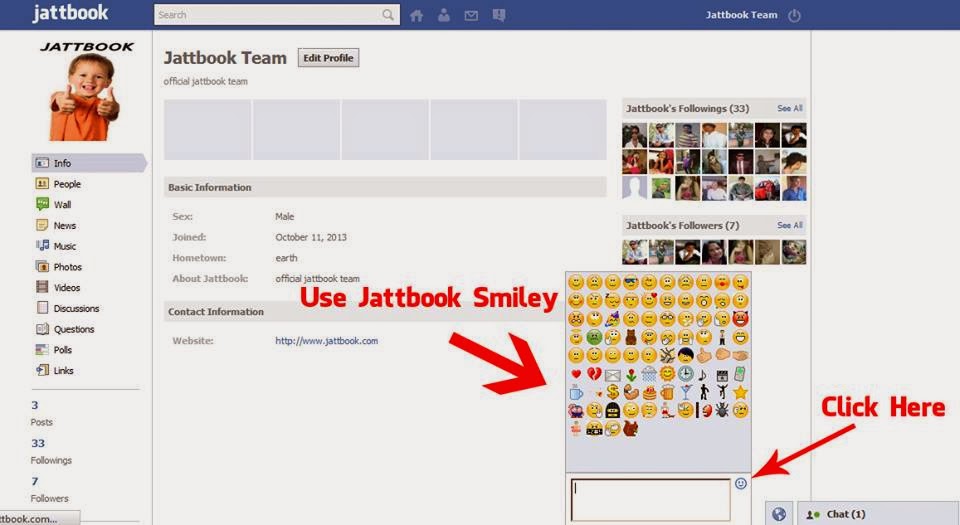Image resolution: width=960 pixels, height=525 pixels.
Task: Click the 33 Followings count
Action: tap(38, 443)
